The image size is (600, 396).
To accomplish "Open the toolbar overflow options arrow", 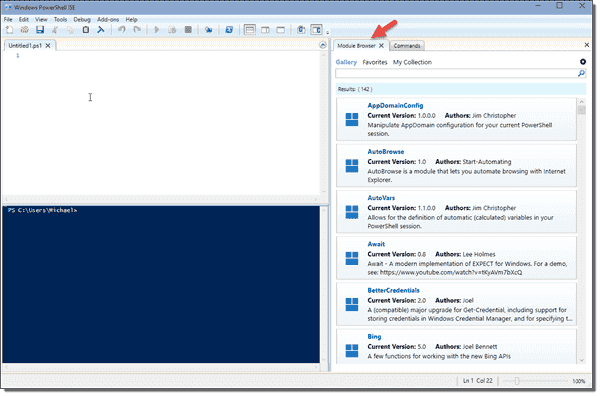I will coord(328,33).
